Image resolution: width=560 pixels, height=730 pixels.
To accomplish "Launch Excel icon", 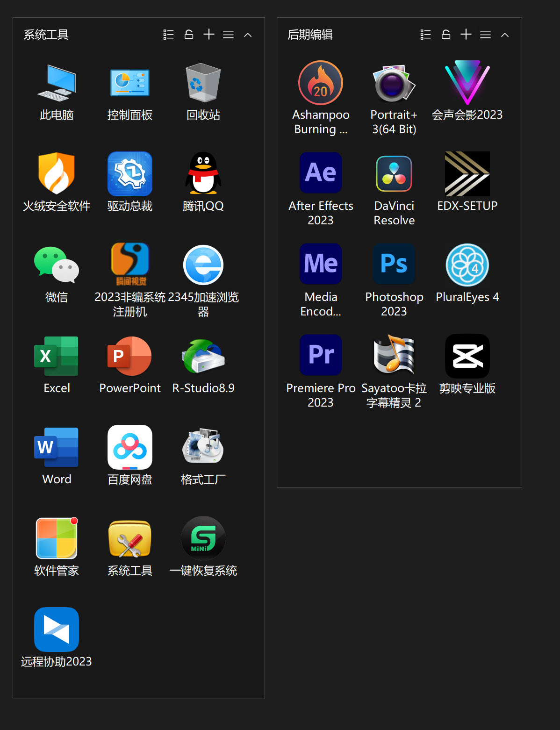I will [57, 356].
